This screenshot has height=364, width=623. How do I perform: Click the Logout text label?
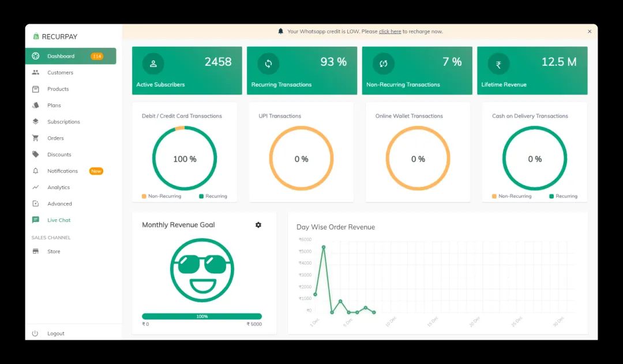(x=55, y=333)
